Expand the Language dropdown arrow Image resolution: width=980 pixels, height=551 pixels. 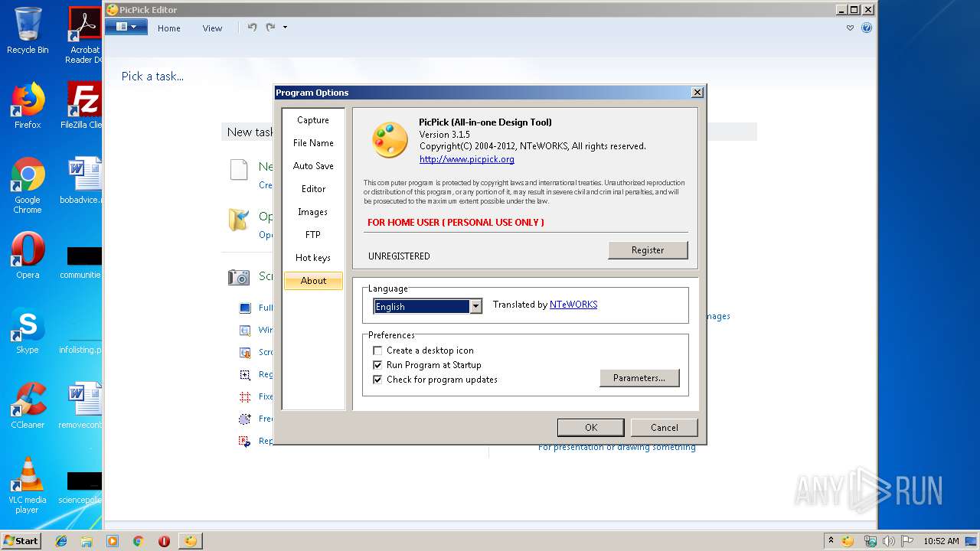[x=475, y=306]
